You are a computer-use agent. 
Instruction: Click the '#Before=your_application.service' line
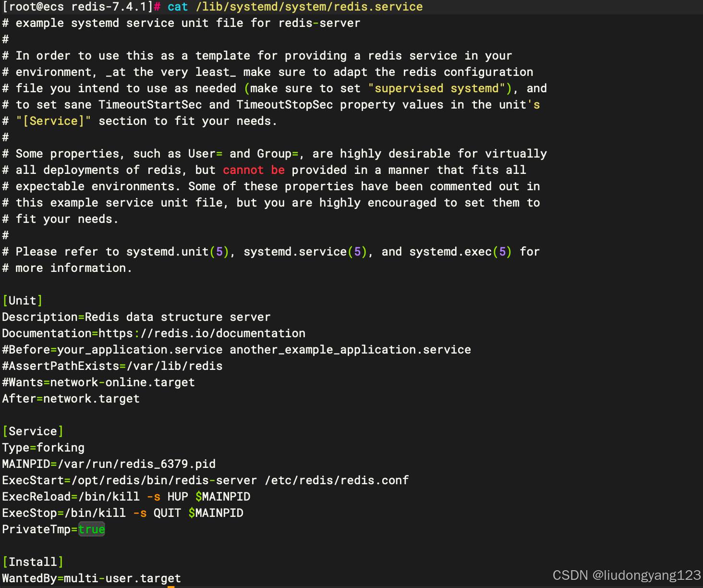[x=237, y=350]
